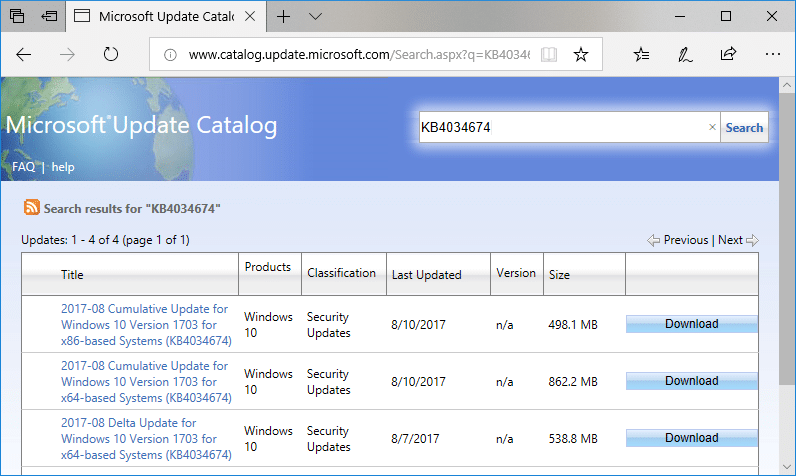Sort results by the Size column header

559,275
